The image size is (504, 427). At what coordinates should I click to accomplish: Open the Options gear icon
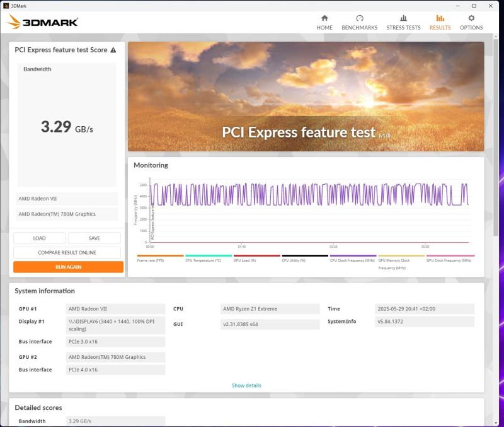[x=471, y=18]
